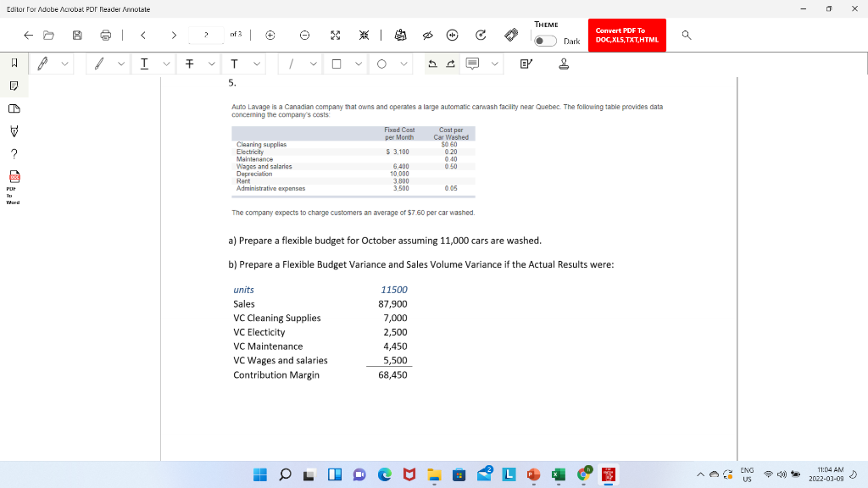868x488 pixels.
Task: Toggle hide annotations eye icon
Action: point(427,35)
